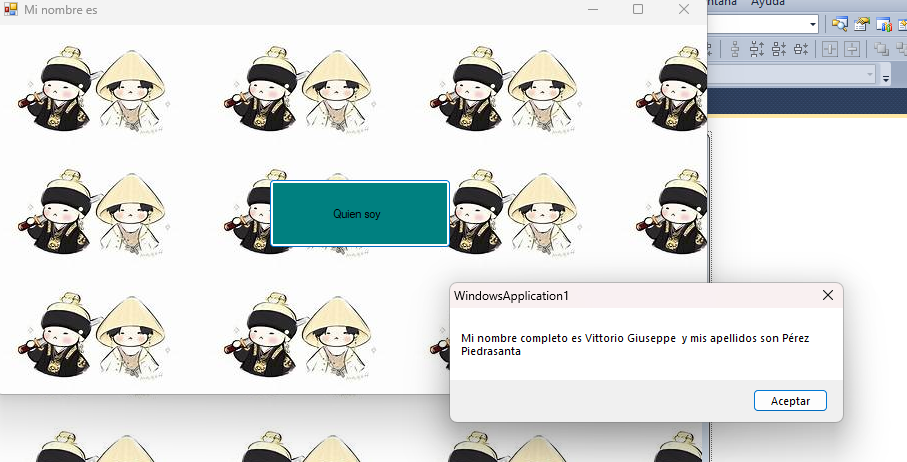Click the message text mentioning Vittorio Giuseppe

pyautogui.click(x=635, y=345)
